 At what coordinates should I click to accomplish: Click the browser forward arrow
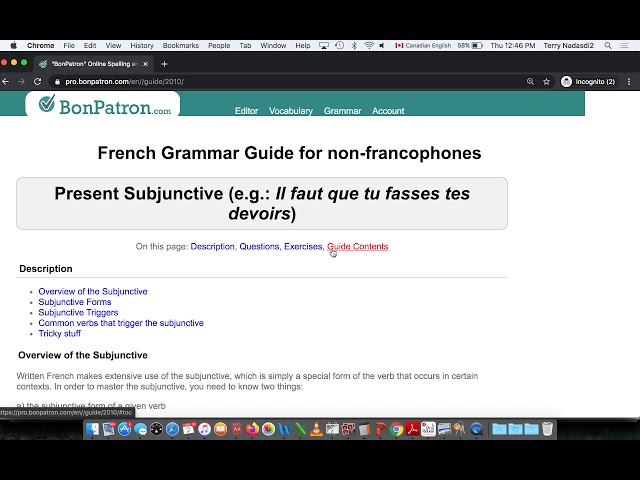coord(22,82)
